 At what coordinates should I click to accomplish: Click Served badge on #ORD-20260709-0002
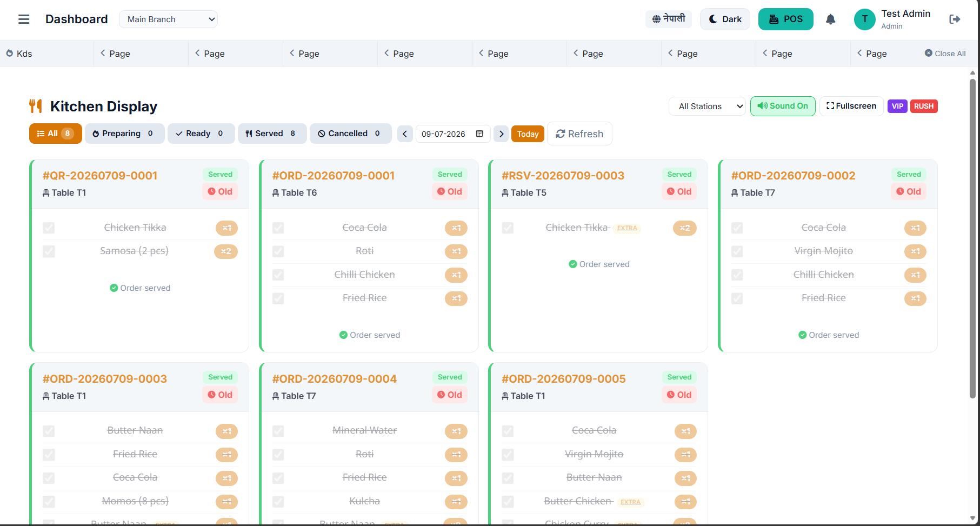tap(909, 174)
